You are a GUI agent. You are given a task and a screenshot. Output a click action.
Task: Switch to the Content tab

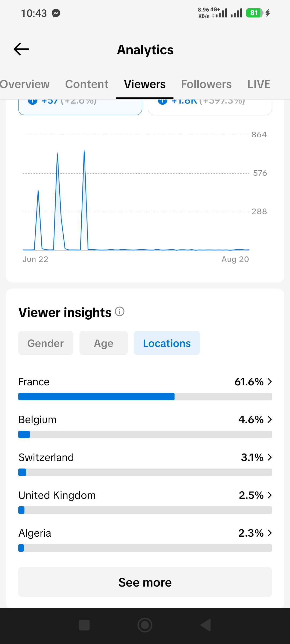coord(87,84)
